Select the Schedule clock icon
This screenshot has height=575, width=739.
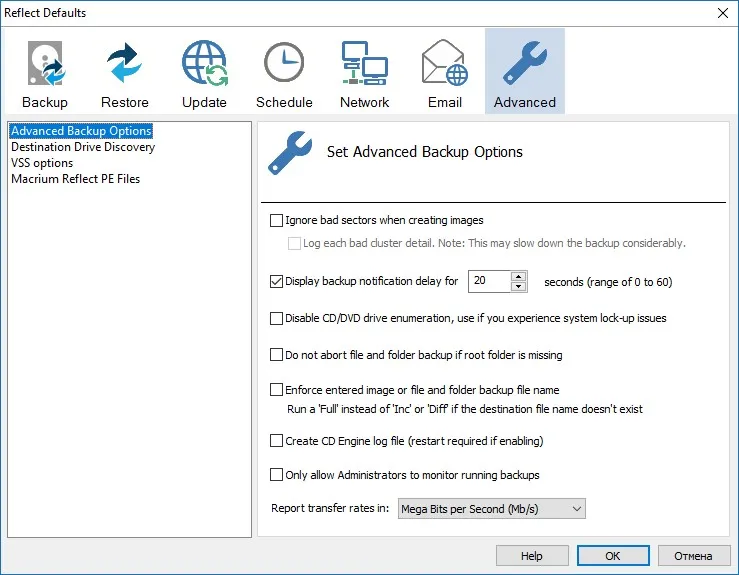click(284, 62)
